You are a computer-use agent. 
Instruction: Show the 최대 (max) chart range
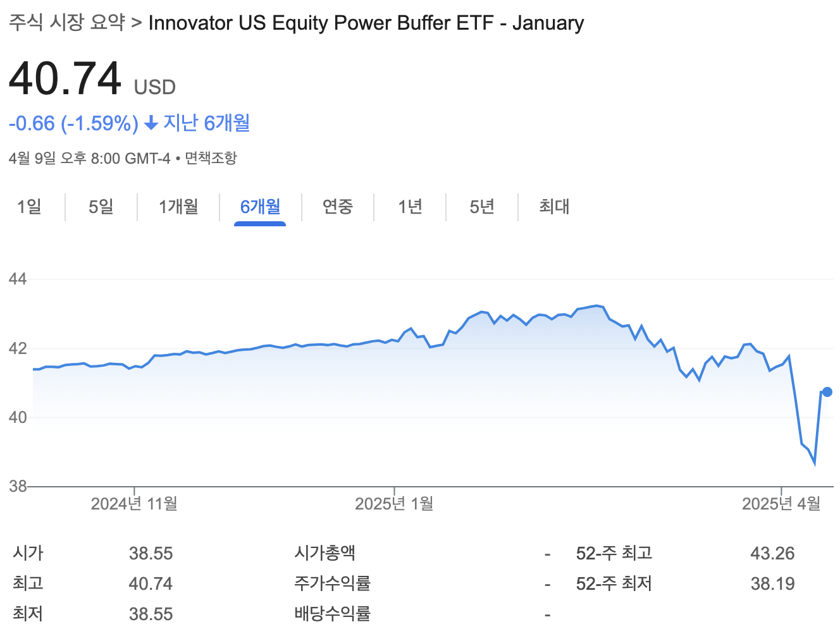coord(554,207)
